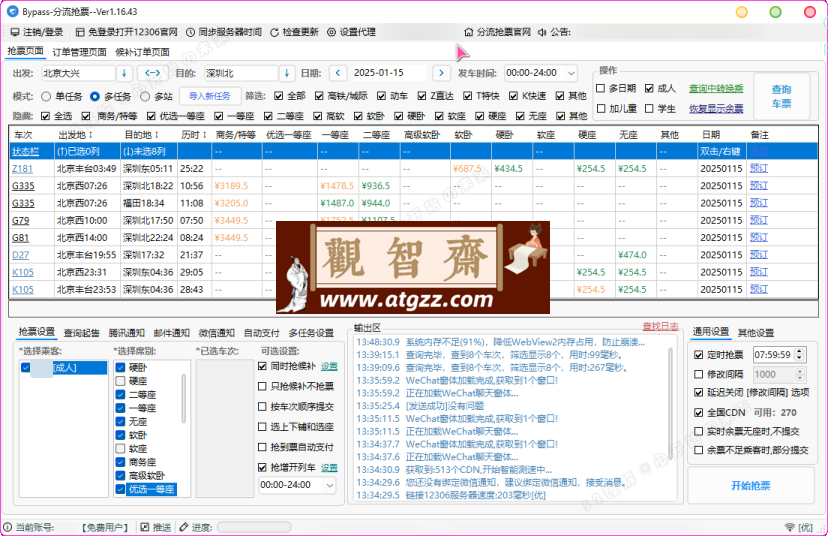
Task: Swap departure and destination stations
Action: [153, 73]
